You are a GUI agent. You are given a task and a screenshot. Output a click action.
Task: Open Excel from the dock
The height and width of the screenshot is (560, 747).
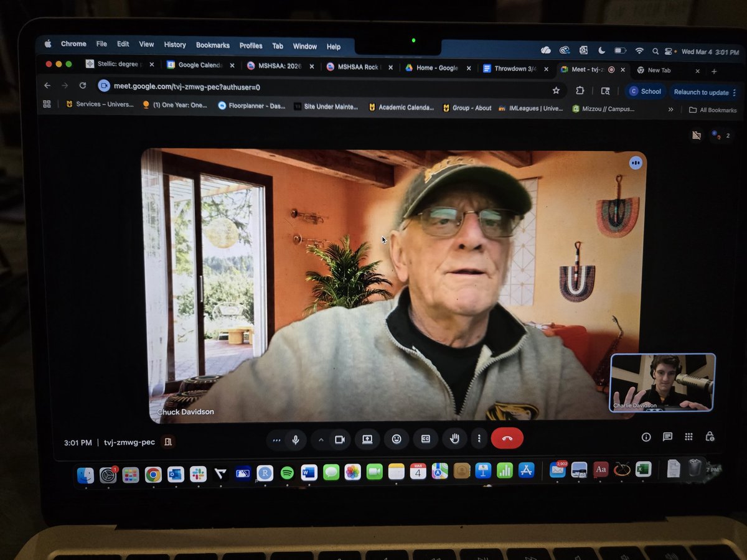pos(643,469)
